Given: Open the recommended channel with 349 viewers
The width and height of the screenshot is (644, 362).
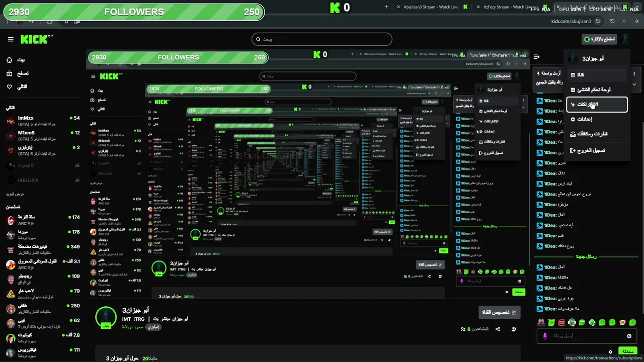Looking at the screenshot, I should [x=43, y=249].
